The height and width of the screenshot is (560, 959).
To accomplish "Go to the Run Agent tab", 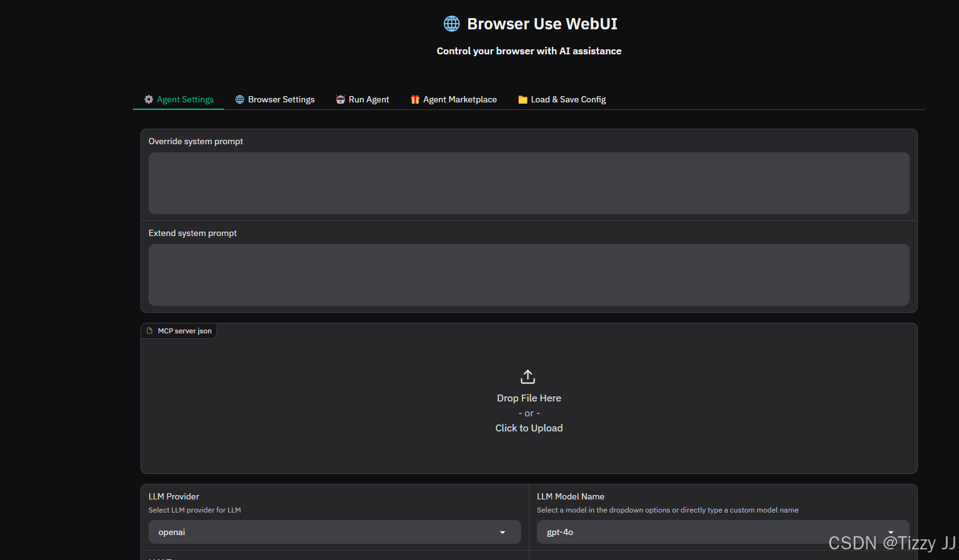I will 362,99.
